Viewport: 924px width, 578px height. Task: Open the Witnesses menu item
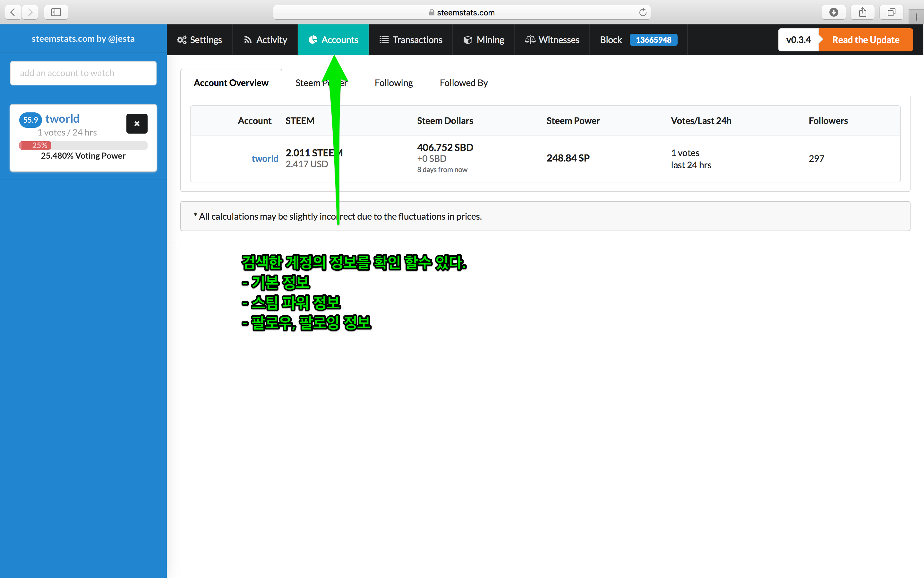tap(552, 40)
